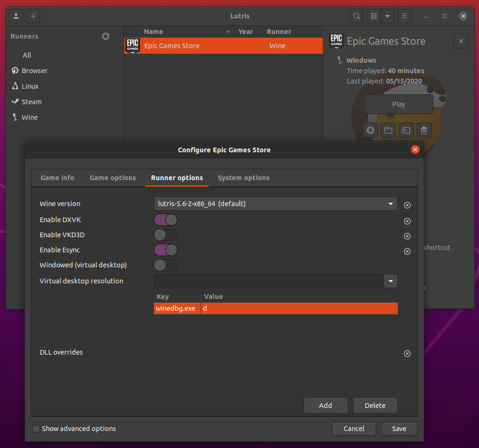Reset Wine version with its clear icon
Image resolution: width=479 pixels, height=448 pixels.
tap(407, 205)
